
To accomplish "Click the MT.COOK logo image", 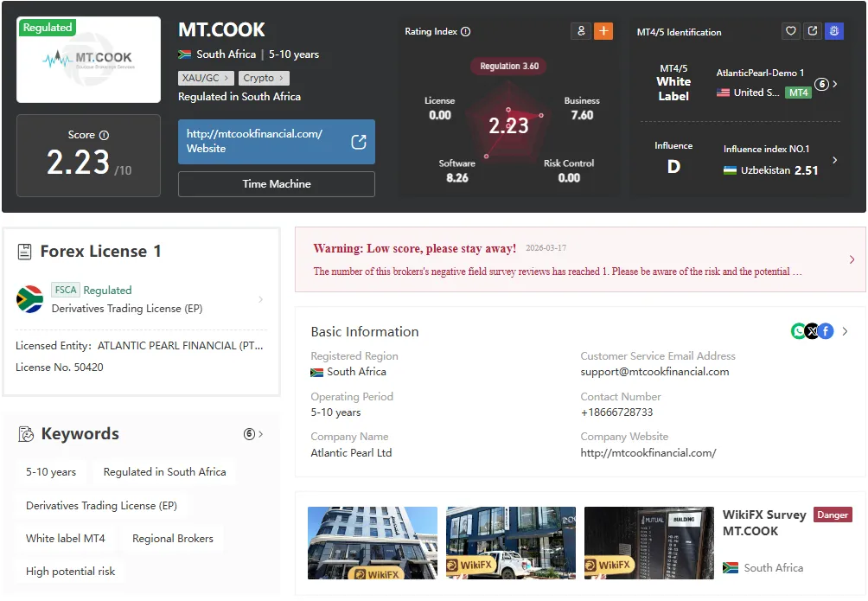I will tap(88, 60).
